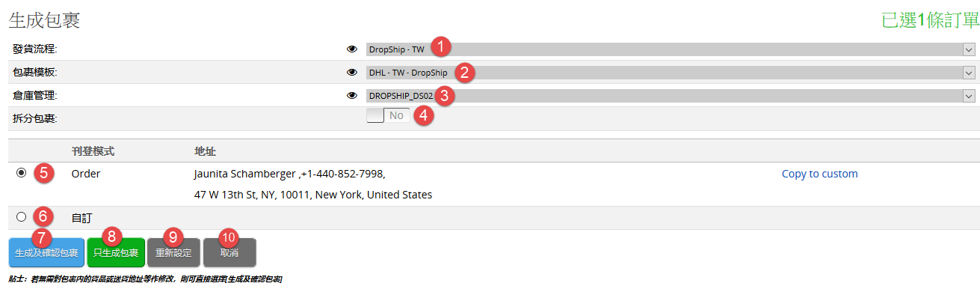This screenshot has width=980, height=301.
Task: Click red badge number 3
Action: pos(445,95)
